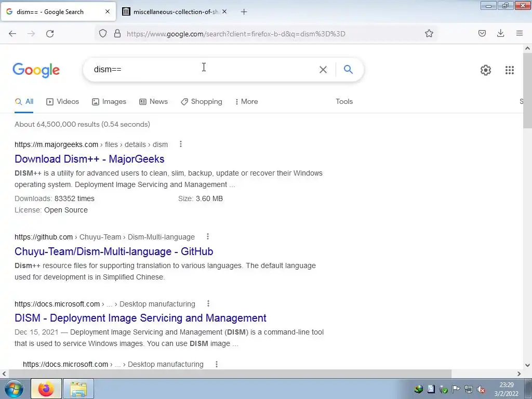Click the network tray icon
532x399 pixels.
pos(469,389)
